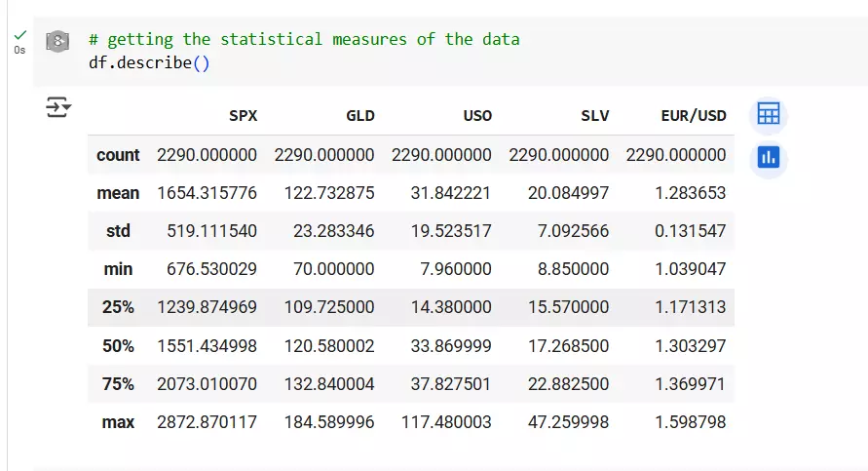Select the GLD column header

359,116
